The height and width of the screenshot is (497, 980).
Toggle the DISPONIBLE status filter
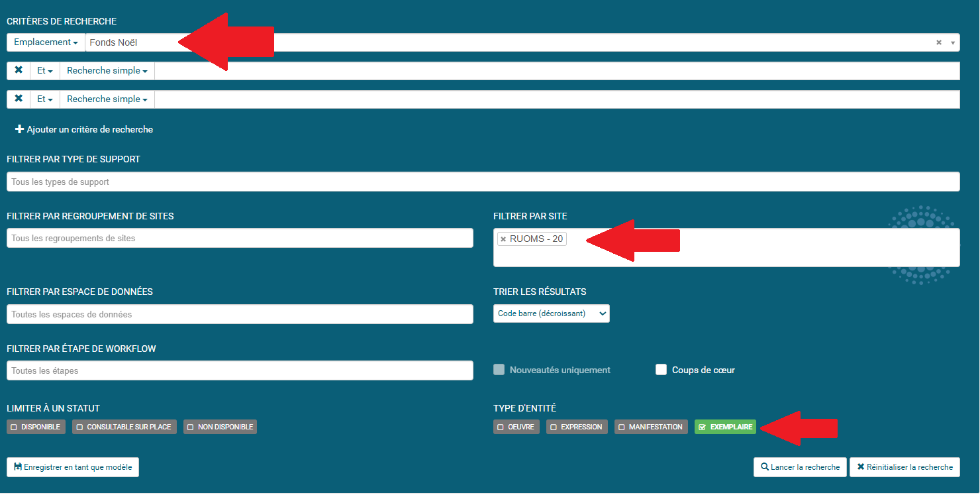pos(36,427)
